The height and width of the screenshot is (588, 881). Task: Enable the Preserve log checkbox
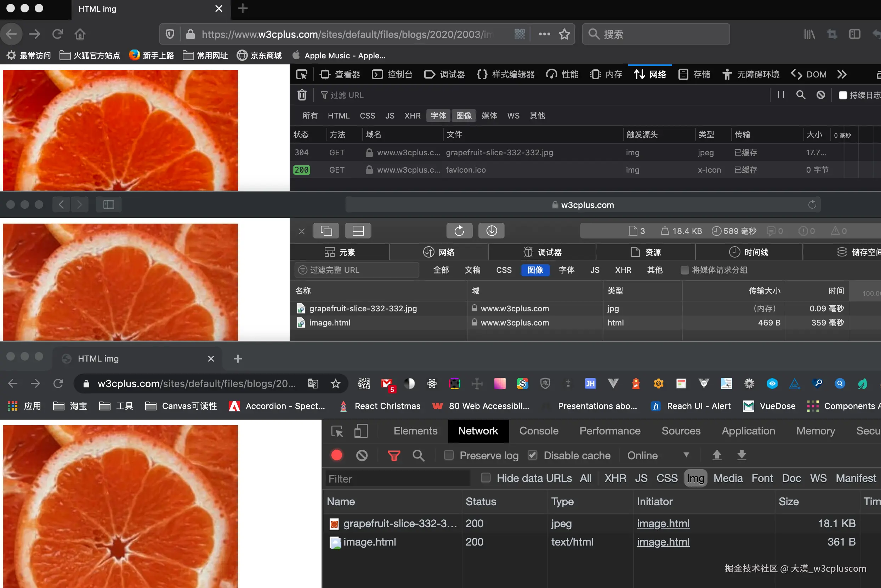[x=449, y=455]
